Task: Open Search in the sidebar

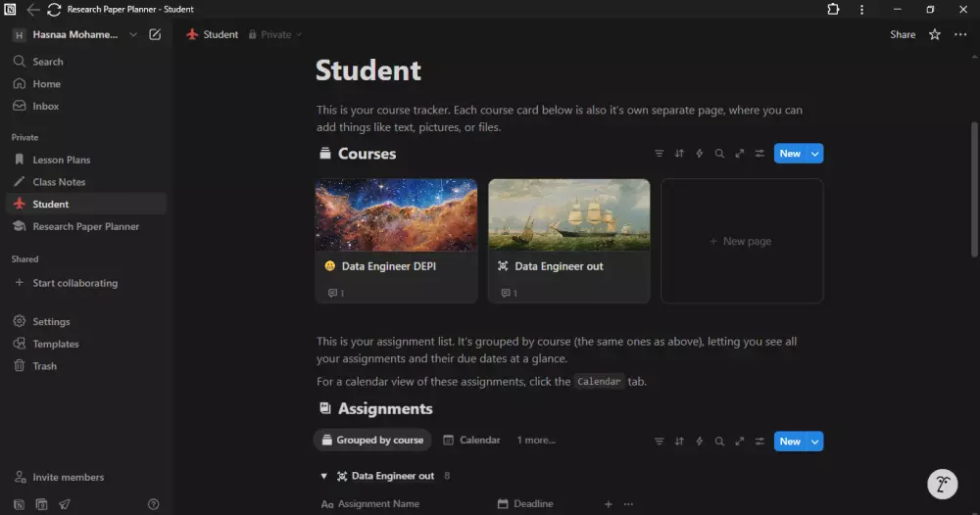Action: 85,61
